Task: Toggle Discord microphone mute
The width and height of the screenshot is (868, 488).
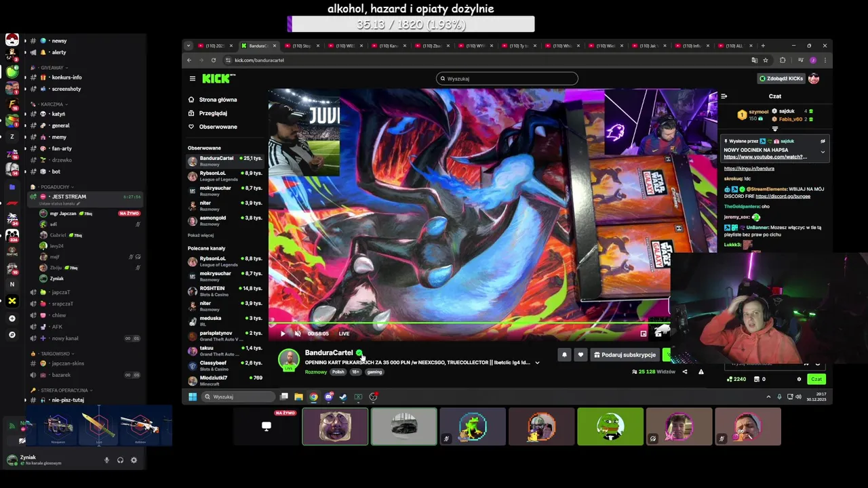Action: point(106,460)
